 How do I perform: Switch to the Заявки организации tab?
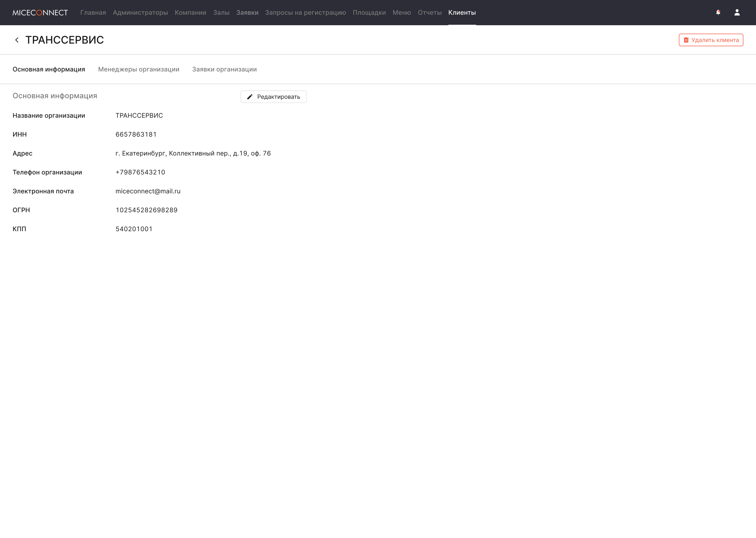point(224,69)
